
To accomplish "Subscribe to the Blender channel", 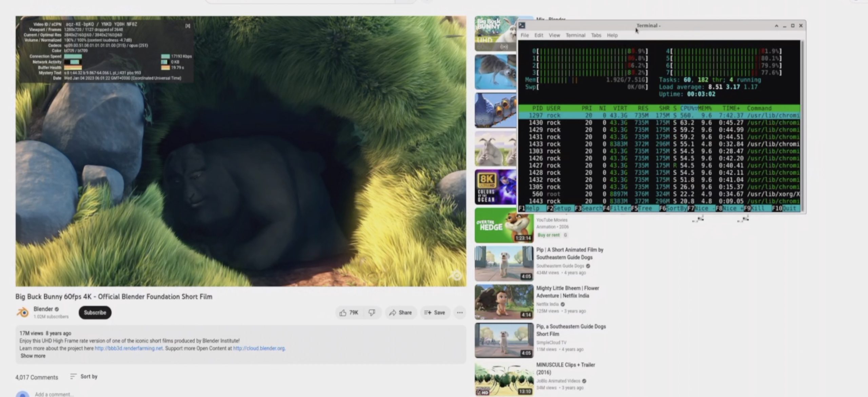I will click(x=95, y=313).
